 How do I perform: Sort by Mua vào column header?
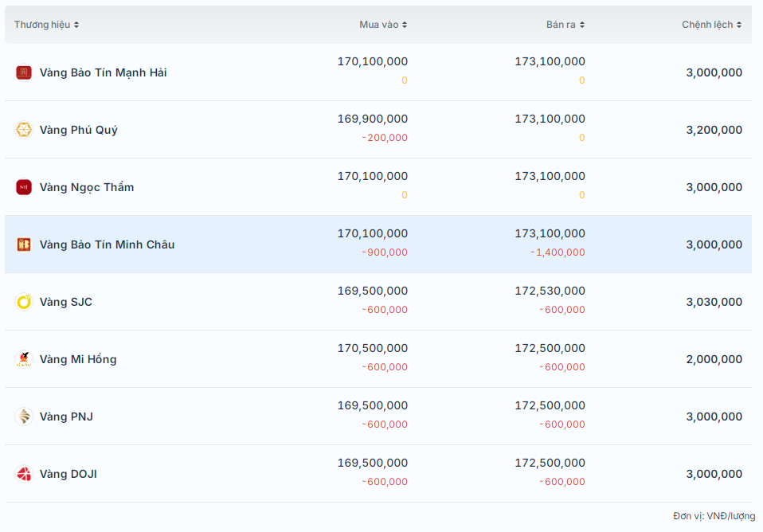click(383, 25)
